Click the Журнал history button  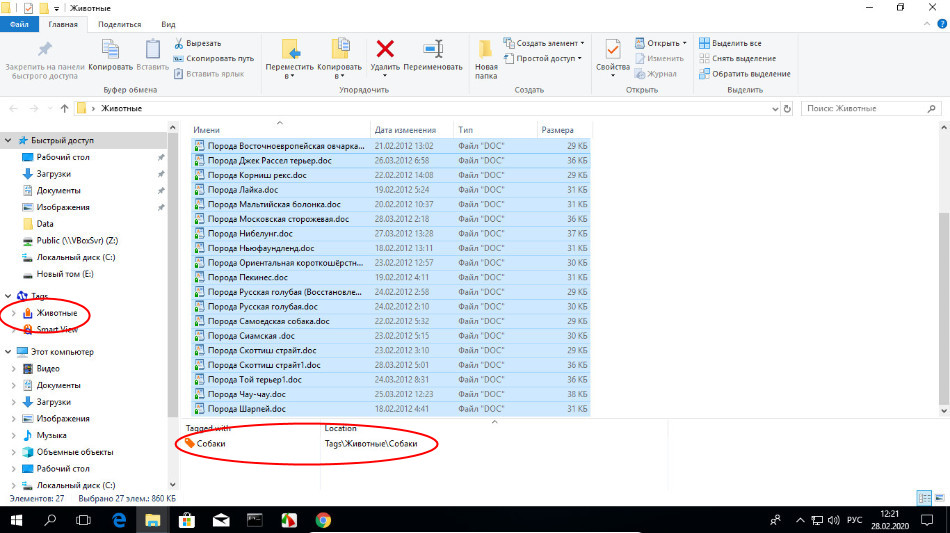[x=656, y=74]
